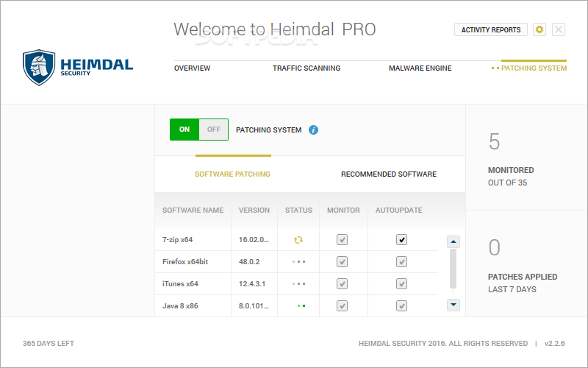Screen dimensions: 588x368
Task: Click version 48.0.2 of Firefox
Action: click(249, 262)
